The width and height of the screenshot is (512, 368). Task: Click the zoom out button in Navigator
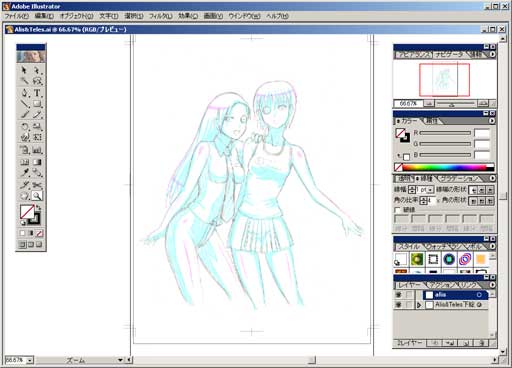[x=429, y=104]
